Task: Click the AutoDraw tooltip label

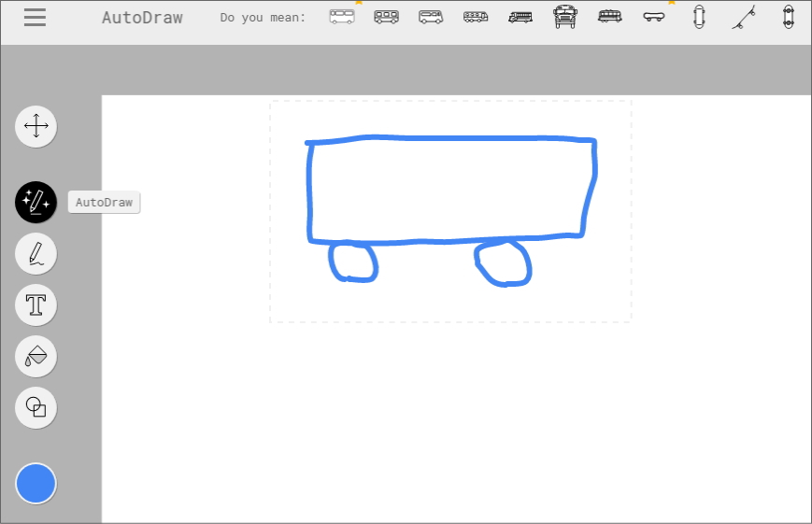Action: click(104, 203)
